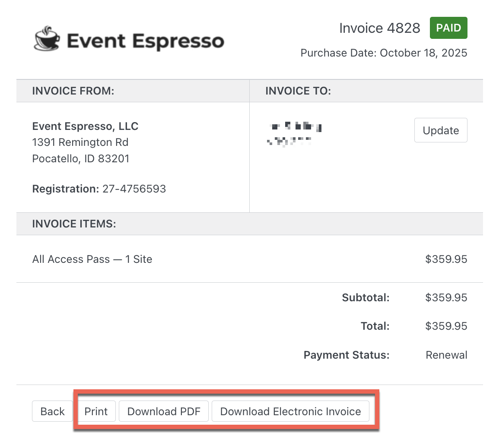Click the Subtotal amount $359.95

(446, 298)
